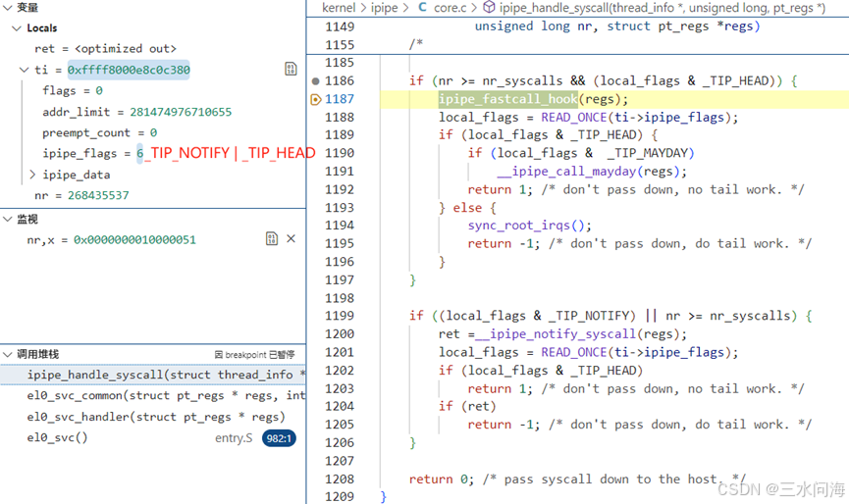
Task: Open kernel breadcrumb segment
Action: 339,8
